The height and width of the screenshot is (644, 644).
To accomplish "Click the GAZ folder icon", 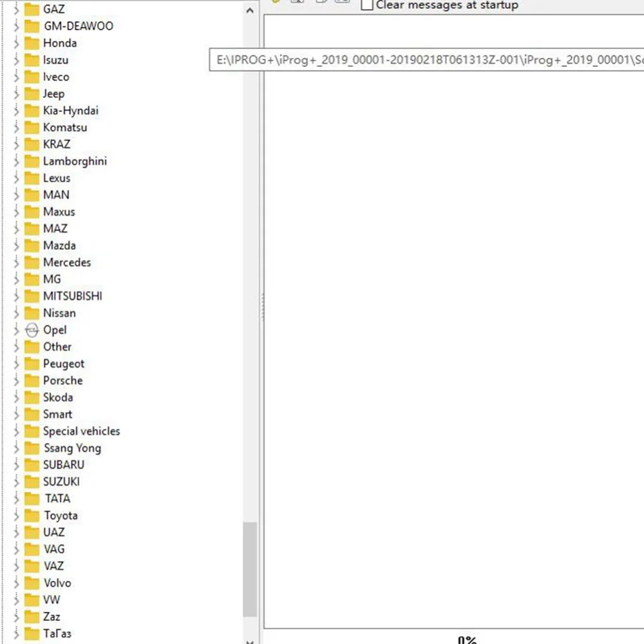I will pyautogui.click(x=32, y=9).
